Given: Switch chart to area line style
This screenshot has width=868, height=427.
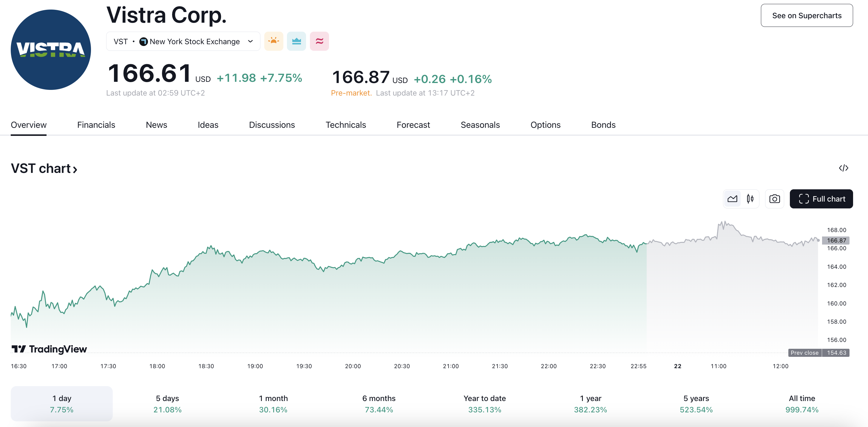Looking at the screenshot, I should click(x=732, y=199).
